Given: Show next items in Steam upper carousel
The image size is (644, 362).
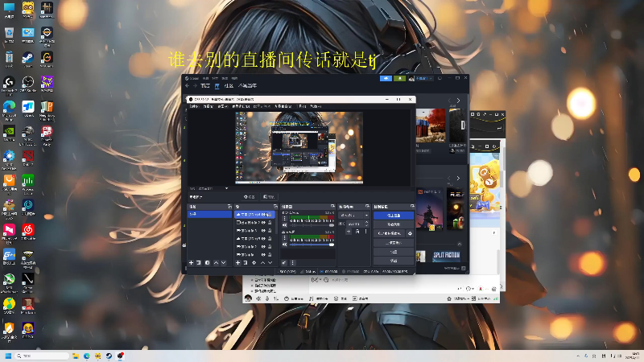Looking at the screenshot, I should coord(458,101).
